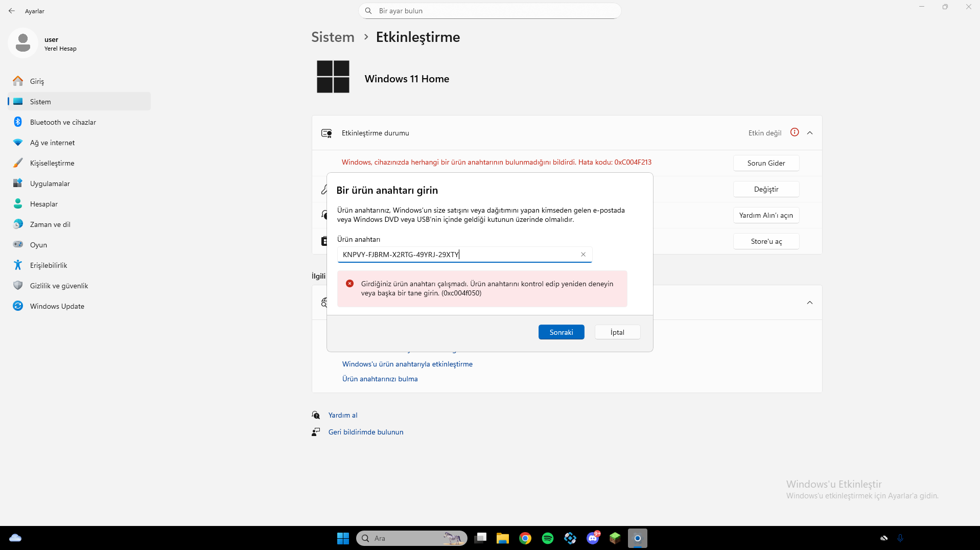Screen dimensions: 980x550
Task: Open the user account avatar
Action: pyautogui.click(x=23, y=43)
